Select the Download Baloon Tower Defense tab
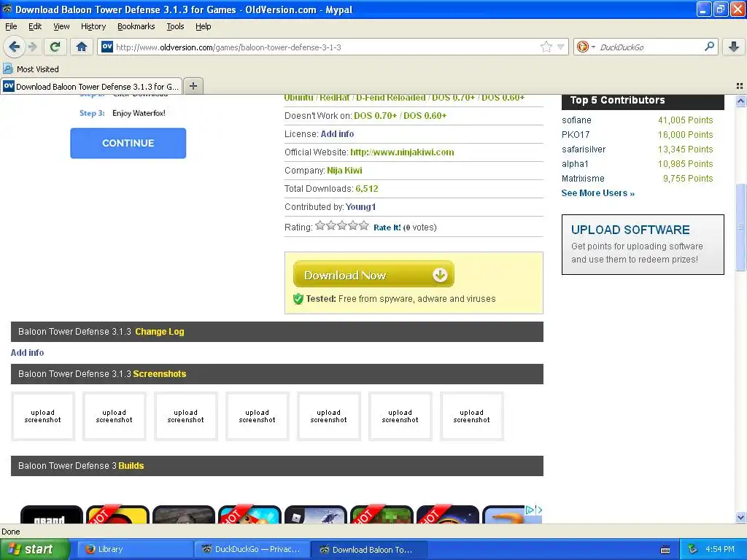This screenshot has width=747, height=560. coord(91,86)
